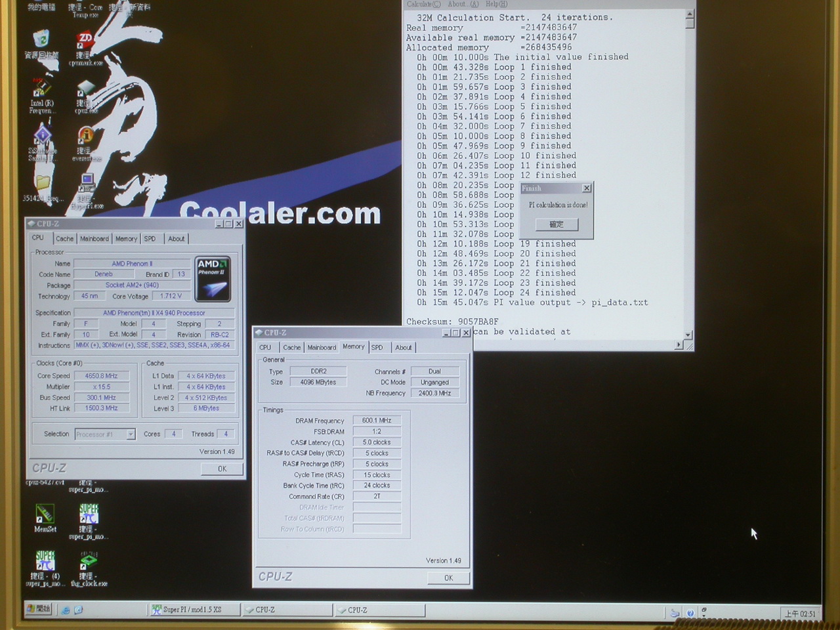Screen dimensions: 840x630
Task: Click the DRAM Frequency value 600.1 MHz
Action: pos(377,421)
